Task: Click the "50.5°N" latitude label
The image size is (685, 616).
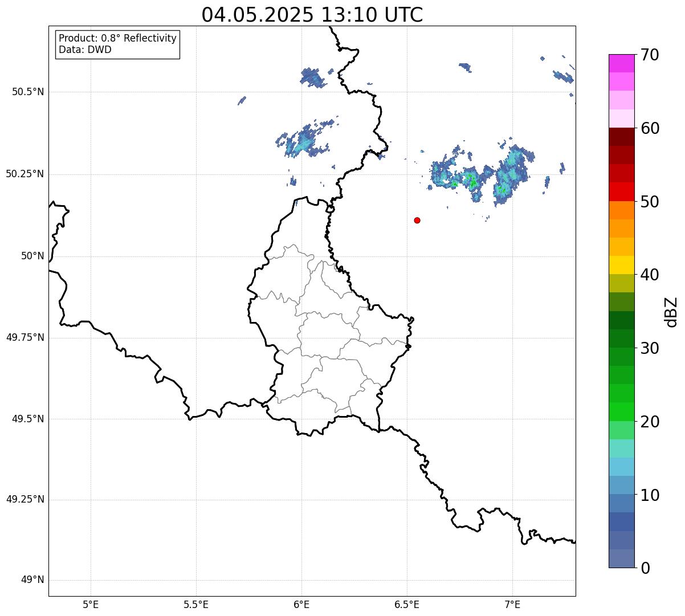Action: coord(28,92)
